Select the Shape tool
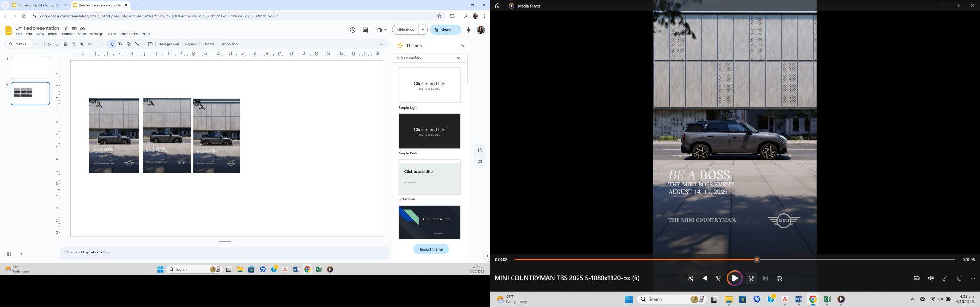The width and height of the screenshot is (980, 307). [129, 44]
